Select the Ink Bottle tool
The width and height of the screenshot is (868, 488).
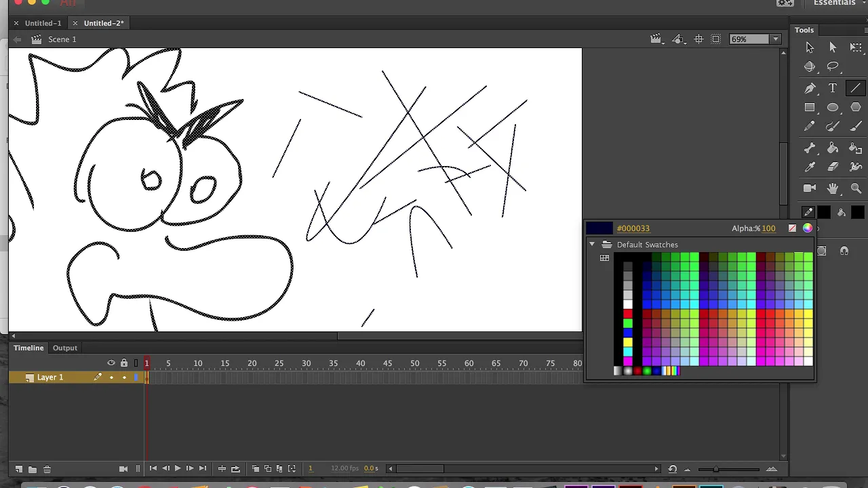coord(856,148)
